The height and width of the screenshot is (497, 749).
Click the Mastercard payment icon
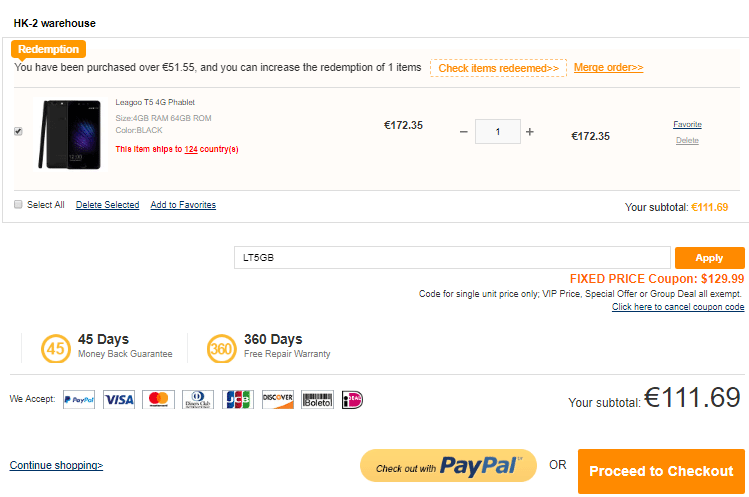click(x=158, y=399)
